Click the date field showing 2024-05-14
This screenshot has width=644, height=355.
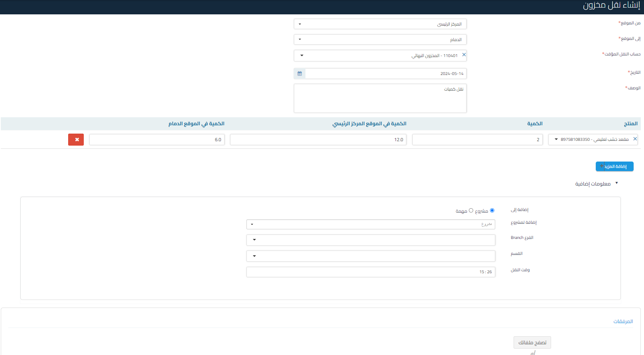(386, 73)
